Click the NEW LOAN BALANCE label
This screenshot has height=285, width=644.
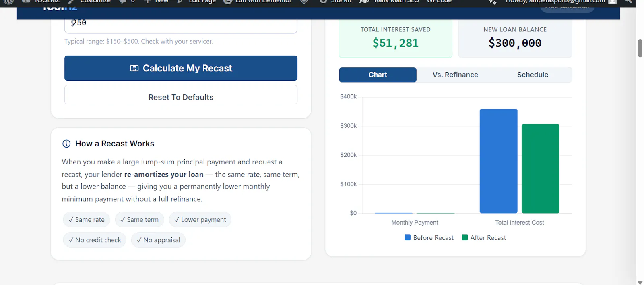click(515, 29)
